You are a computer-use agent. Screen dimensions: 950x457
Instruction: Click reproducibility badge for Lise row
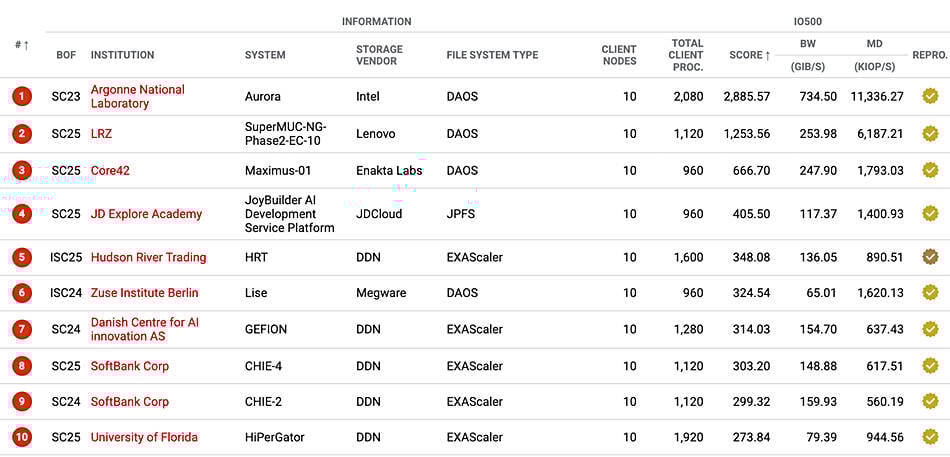coord(930,293)
